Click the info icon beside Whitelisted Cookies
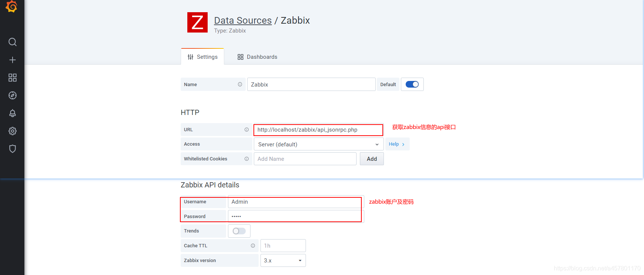644x275 pixels. coord(246,159)
